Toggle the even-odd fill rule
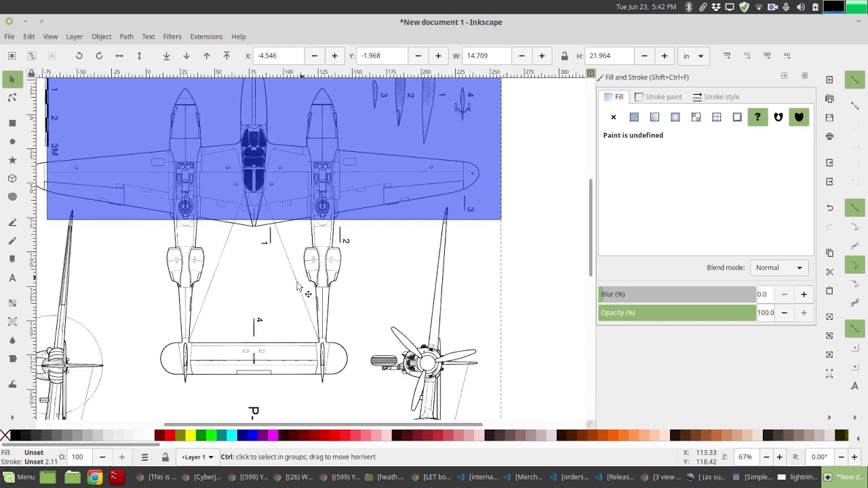Screen dimensions: 868x488 pos(778,117)
